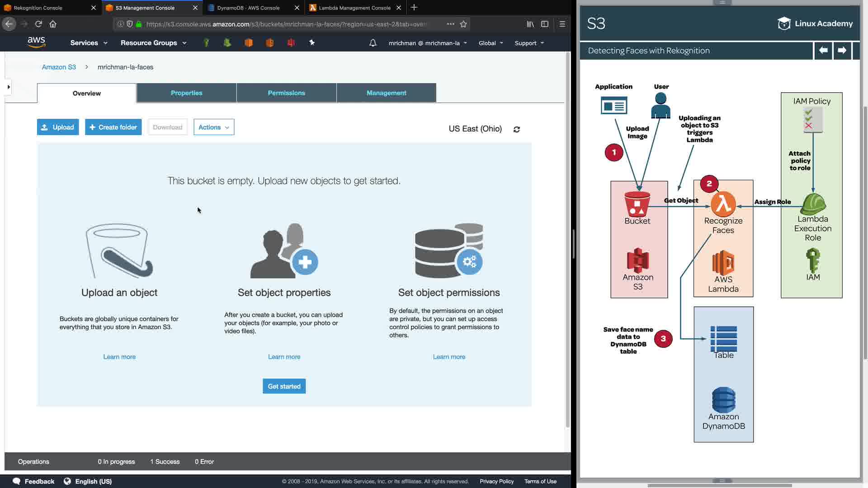Go to previous slide with left arrow
The height and width of the screenshot is (488, 868).
coord(823,51)
